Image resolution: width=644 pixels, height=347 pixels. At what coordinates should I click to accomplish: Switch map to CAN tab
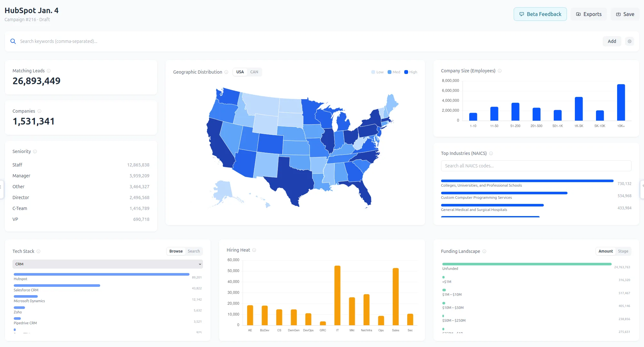[x=254, y=72]
